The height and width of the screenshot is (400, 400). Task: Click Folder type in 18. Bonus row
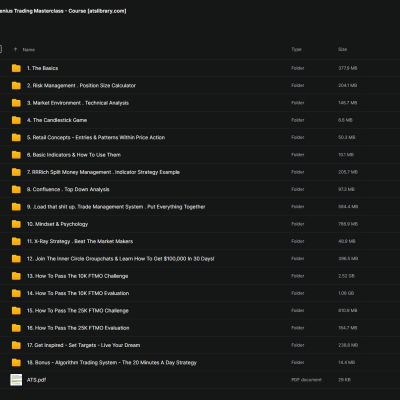298,362
